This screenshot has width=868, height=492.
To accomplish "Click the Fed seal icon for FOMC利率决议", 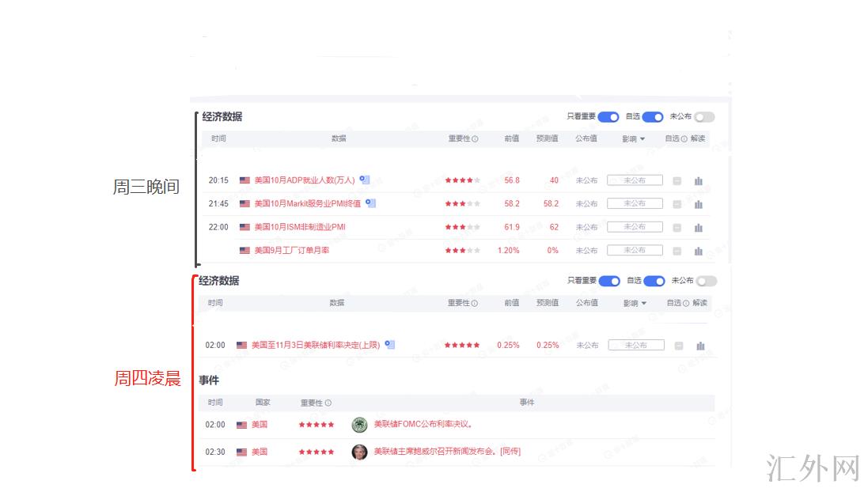I will 360,425.
